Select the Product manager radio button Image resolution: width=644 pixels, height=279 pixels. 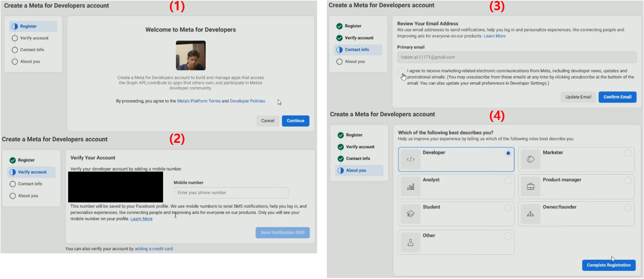628,180
